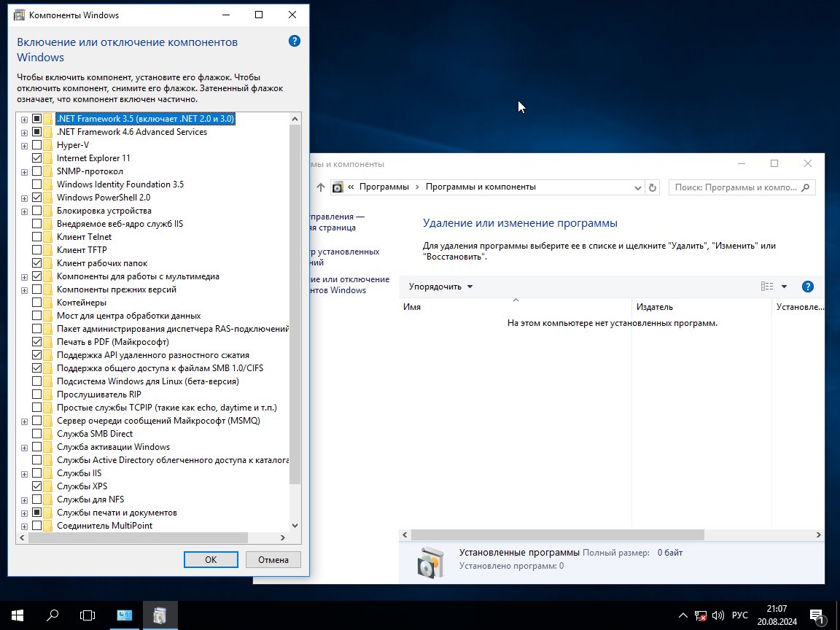840x630 pixels.
Task: Open Windows Start menu
Action: [x=17, y=615]
